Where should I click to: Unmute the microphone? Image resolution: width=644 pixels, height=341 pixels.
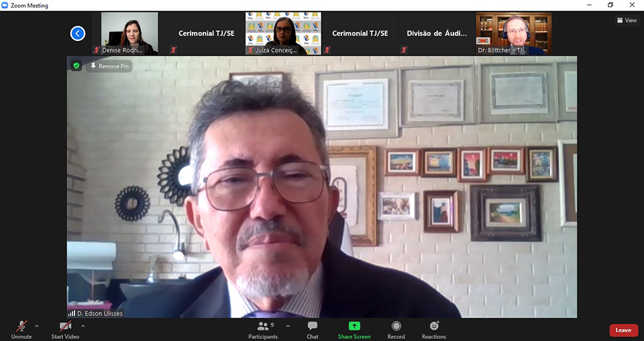[x=21, y=329]
